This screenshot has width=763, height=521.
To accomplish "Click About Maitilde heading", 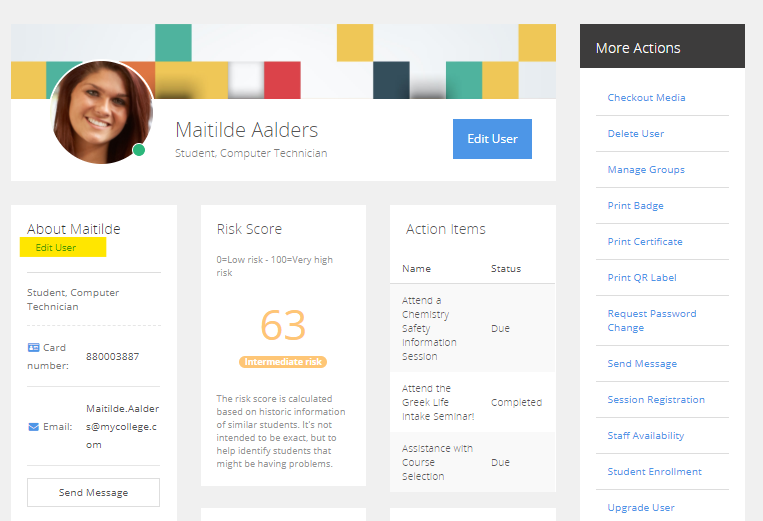I will point(73,229).
